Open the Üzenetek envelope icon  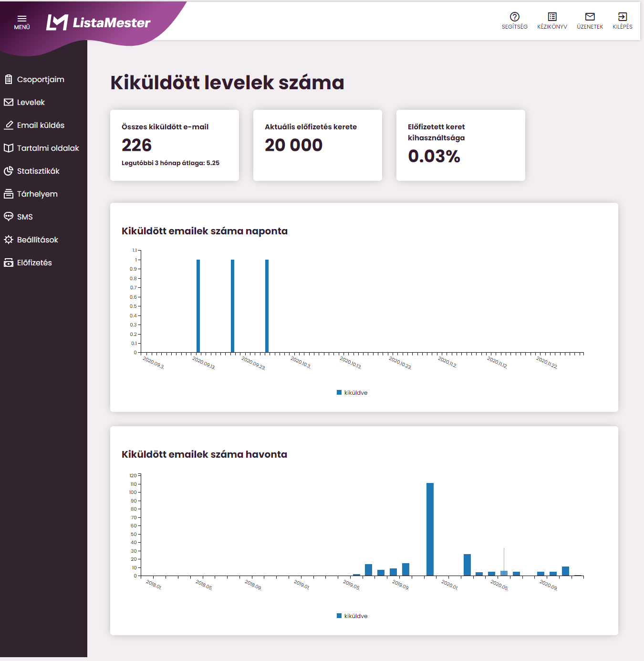590,17
